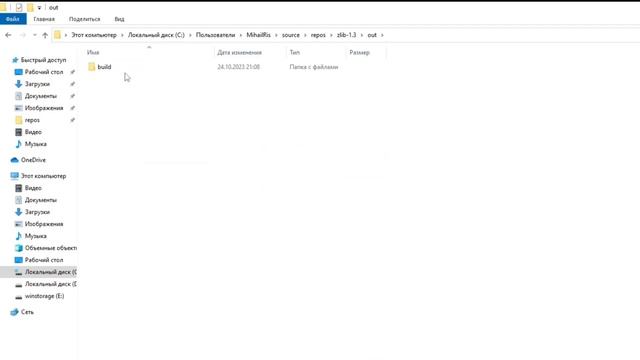Open Быстрый доступ in sidebar

tap(43, 60)
